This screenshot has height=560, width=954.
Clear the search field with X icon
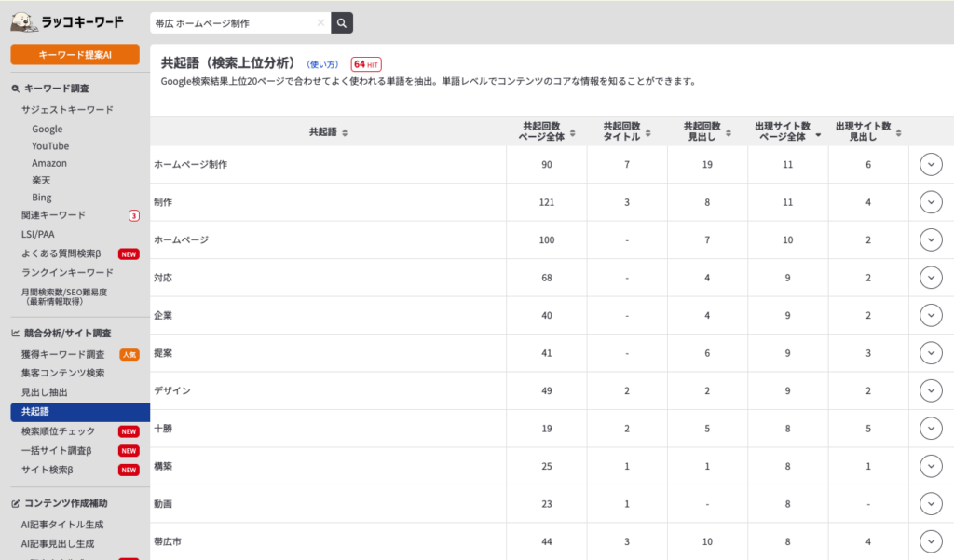(x=321, y=23)
